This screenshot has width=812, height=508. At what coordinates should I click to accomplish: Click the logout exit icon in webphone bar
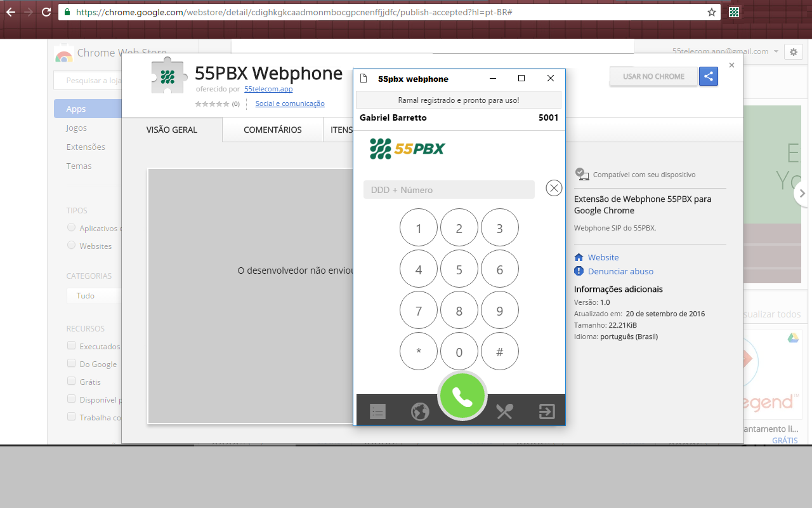click(546, 411)
